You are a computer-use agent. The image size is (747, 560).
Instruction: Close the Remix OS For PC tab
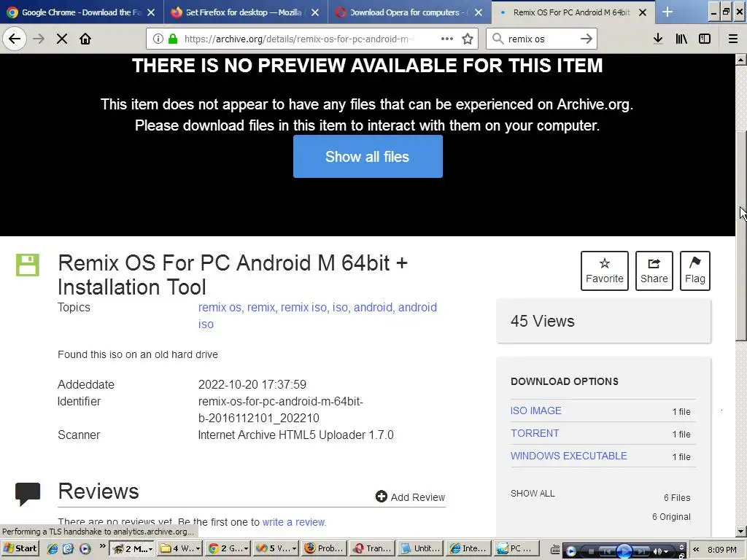[x=643, y=12]
